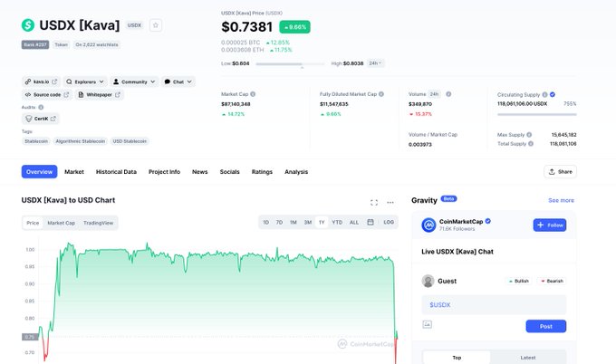Attach image to post icon
The width and height of the screenshot is (616, 364).
[427, 324]
